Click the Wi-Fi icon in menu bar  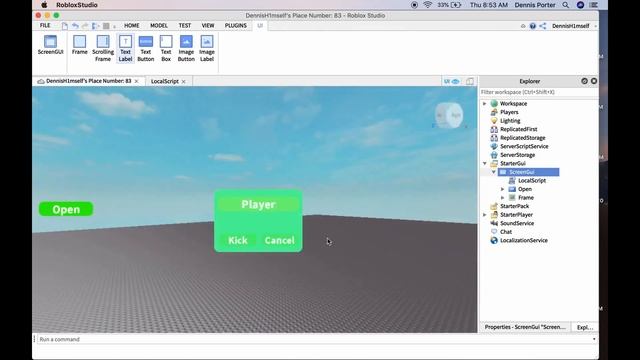pos(428,5)
